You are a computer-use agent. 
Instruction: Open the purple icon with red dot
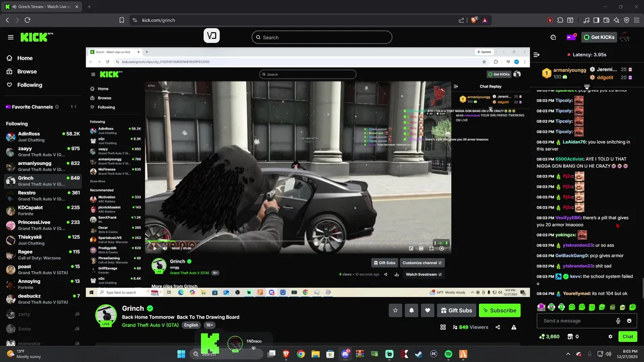(x=571, y=37)
